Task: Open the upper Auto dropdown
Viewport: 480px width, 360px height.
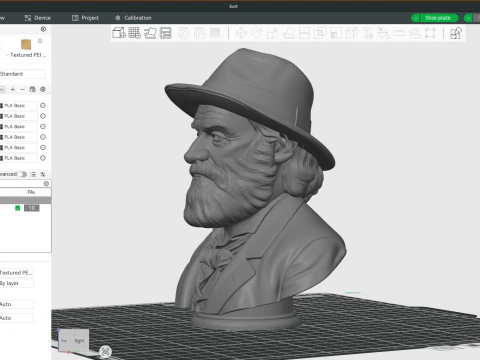Action: [x=17, y=304]
